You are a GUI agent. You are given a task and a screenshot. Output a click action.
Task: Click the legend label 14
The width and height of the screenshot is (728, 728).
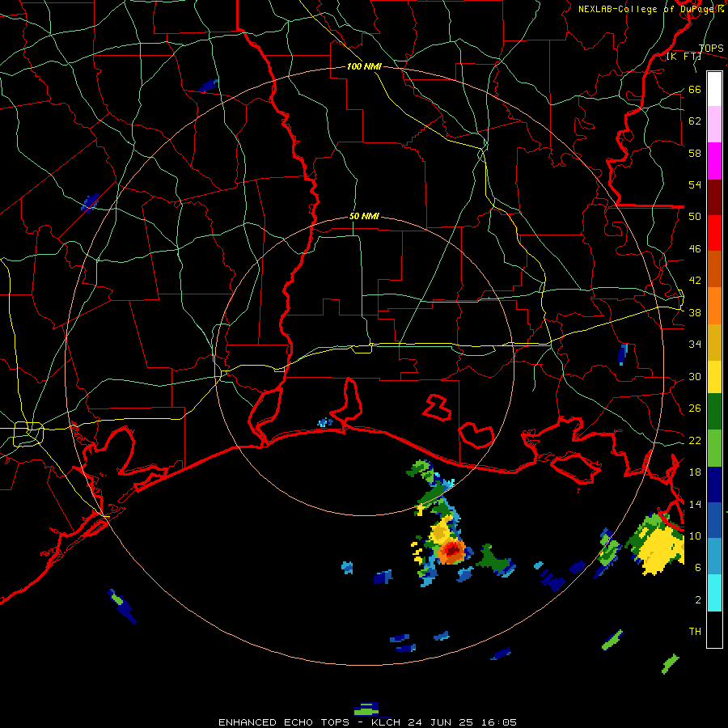pos(695,504)
